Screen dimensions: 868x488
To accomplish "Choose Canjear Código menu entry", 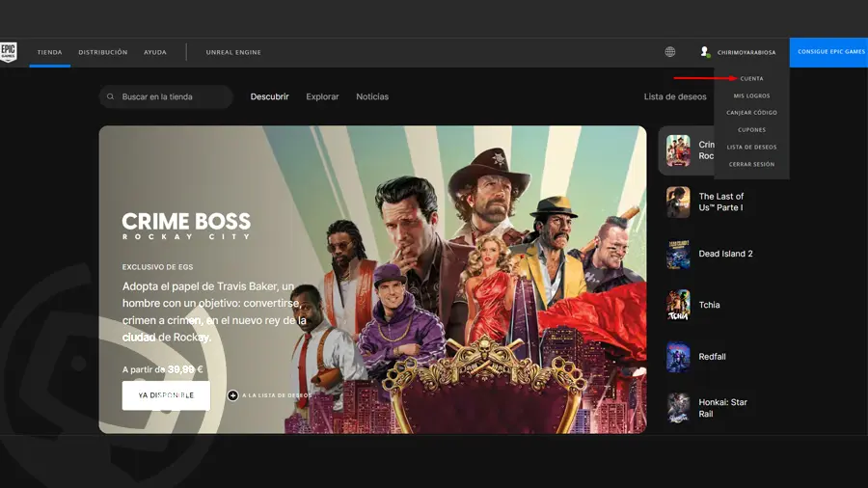I will 751,113.
